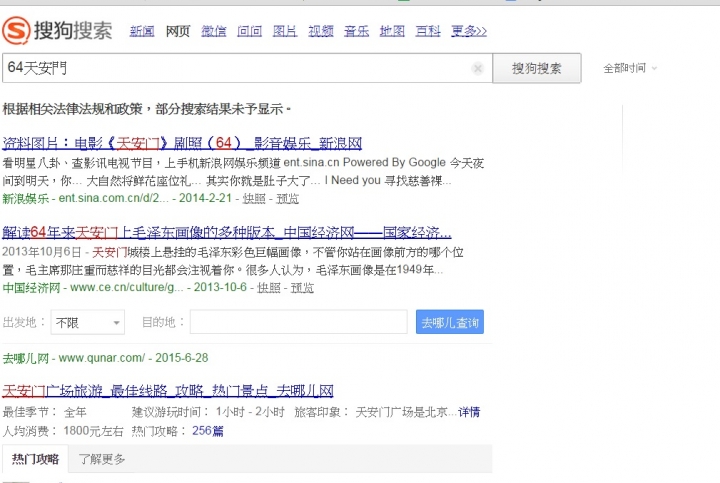Click the 去哪儿网 www.qunar.com source line

click(105, 358)
